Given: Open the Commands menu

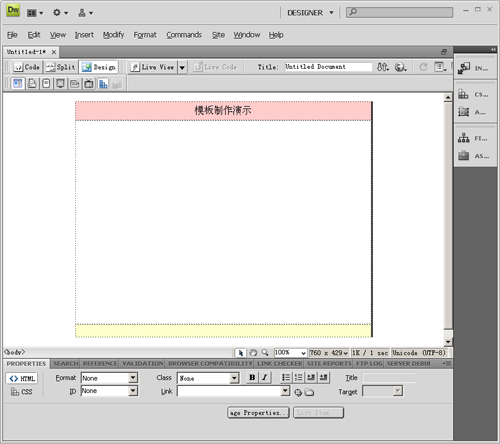Looking at the screenshot, I should 184,35.
